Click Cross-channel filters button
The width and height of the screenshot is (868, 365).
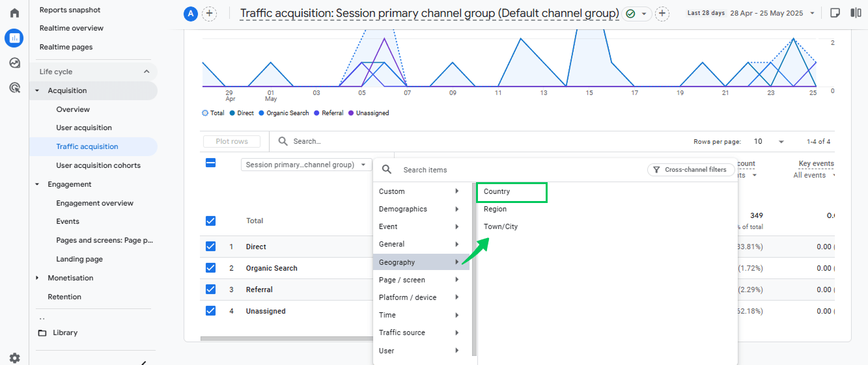690,170
